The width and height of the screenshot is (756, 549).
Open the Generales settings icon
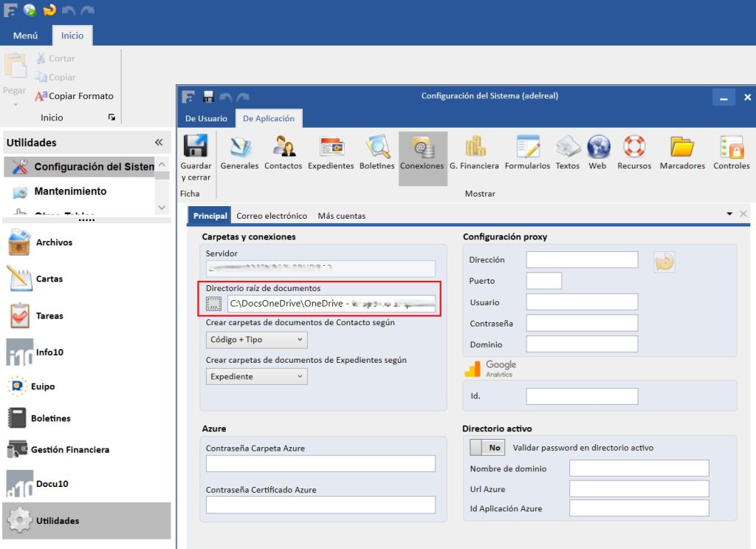(240, 147)
